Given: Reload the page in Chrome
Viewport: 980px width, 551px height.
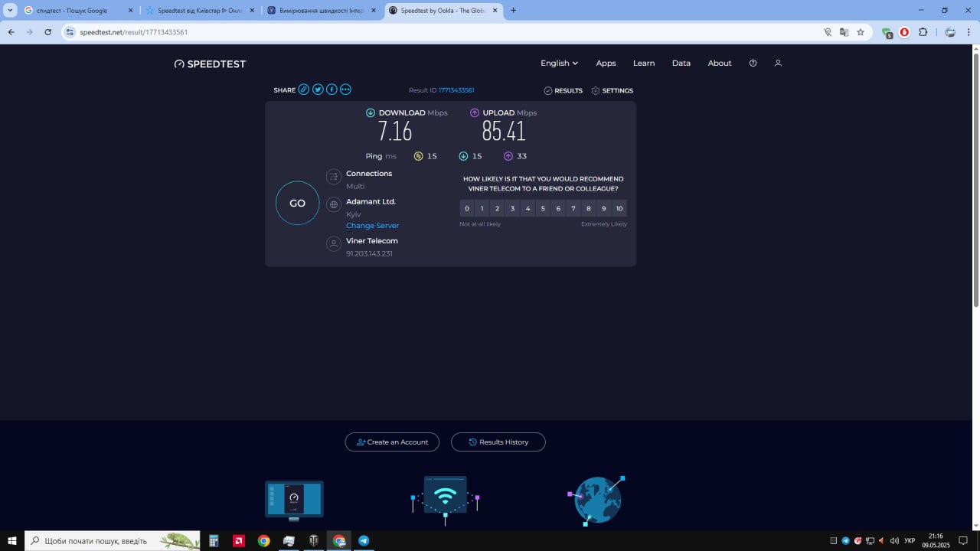Looking at the screenshot, I should [x=48, y=32].
